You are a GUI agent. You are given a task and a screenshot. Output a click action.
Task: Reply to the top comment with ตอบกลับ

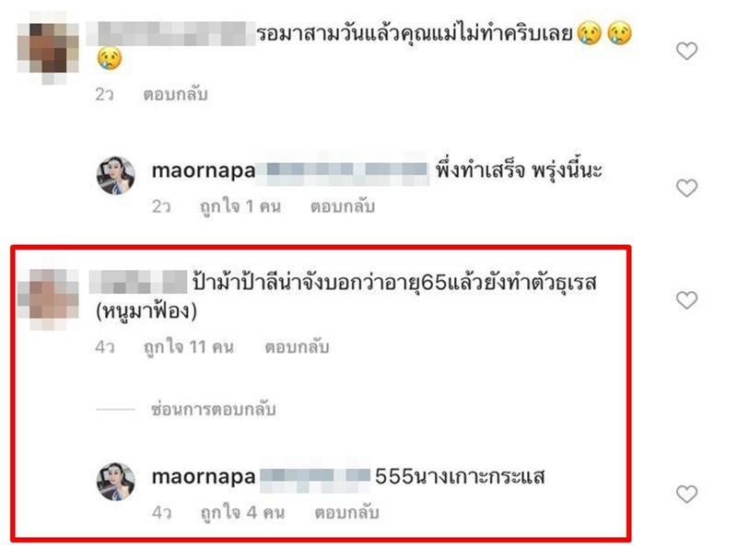coord(175,95)
